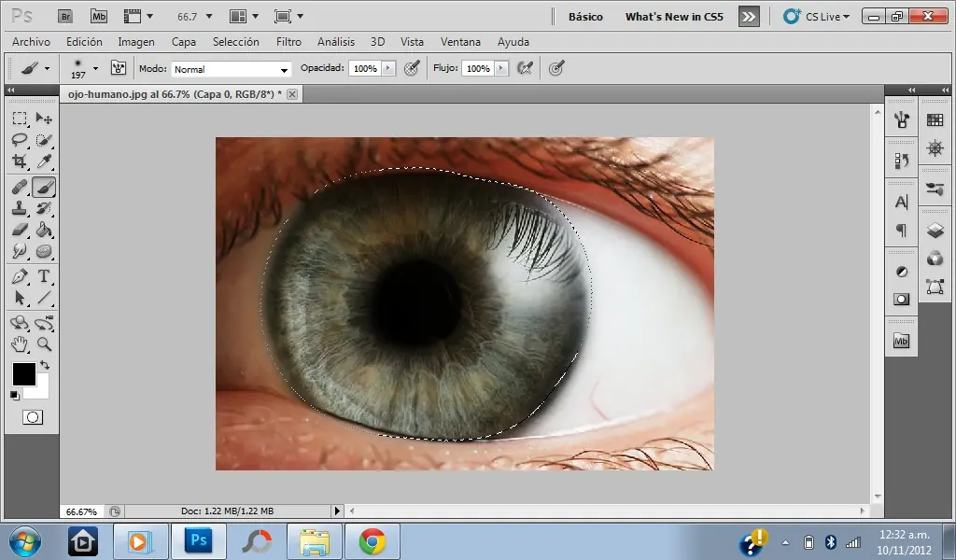
Task: Select the Lasso tool
Action: [x=19, y=140]
